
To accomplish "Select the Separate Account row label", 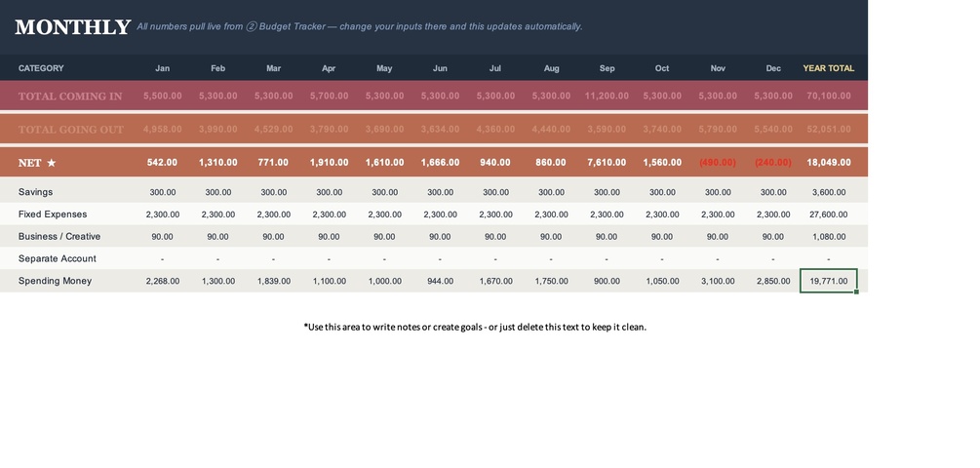I will 57,258.
